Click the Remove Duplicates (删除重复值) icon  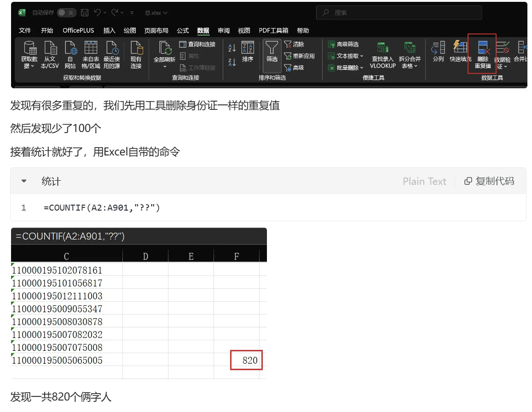pos(482,48)
